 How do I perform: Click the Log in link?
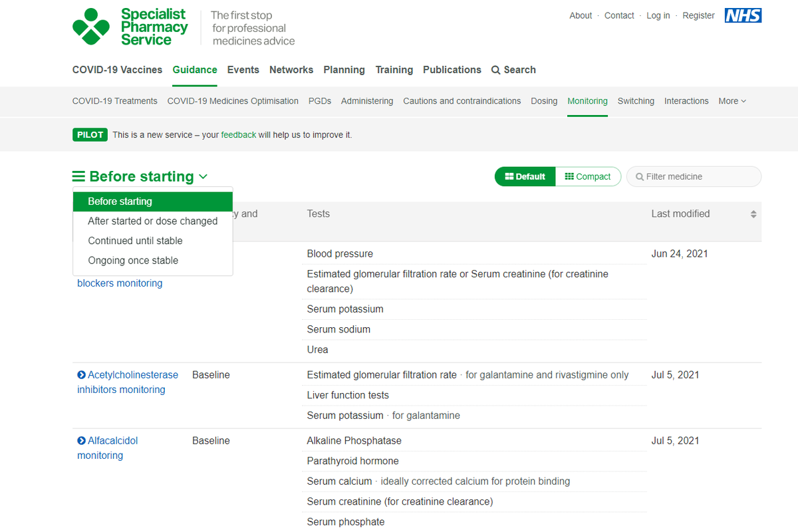[x=658, y=15]
